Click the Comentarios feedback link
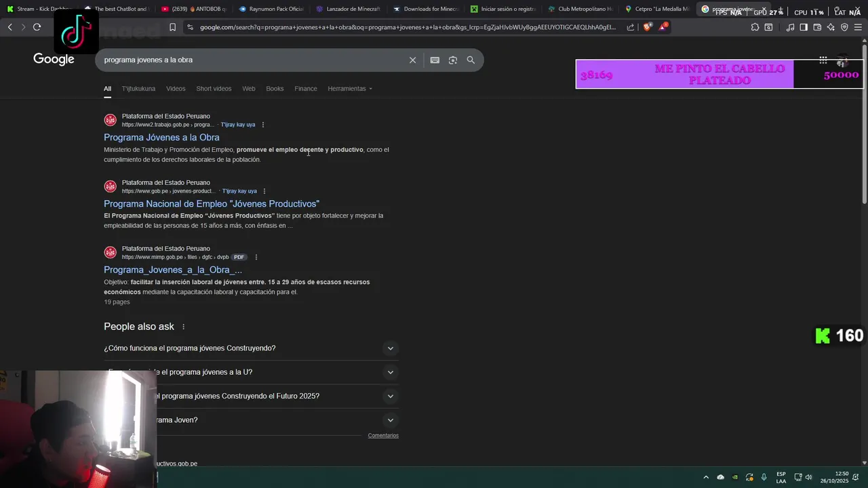The image size is (868, 488). point(383,436)
